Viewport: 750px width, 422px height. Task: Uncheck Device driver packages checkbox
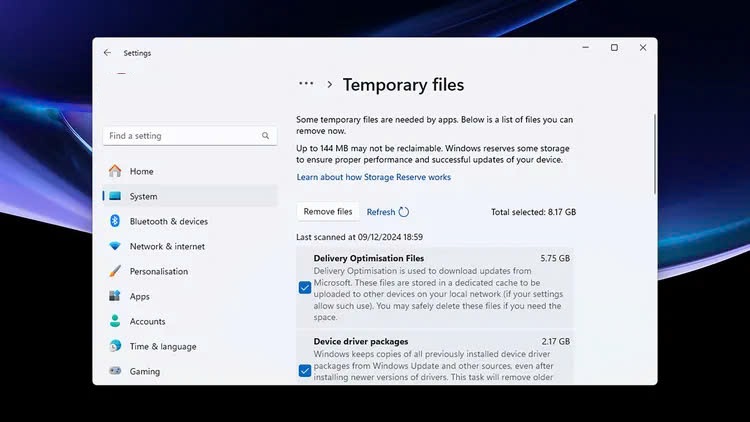[x=305, y=370]
